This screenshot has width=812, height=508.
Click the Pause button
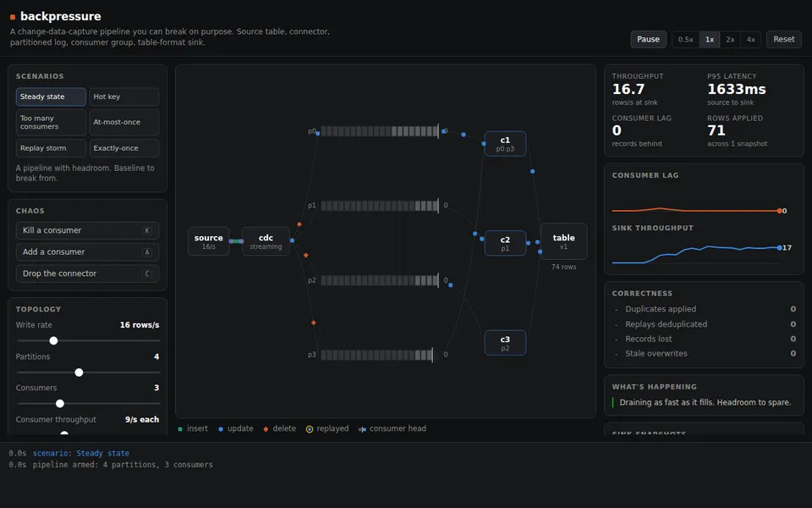point(648,40)
